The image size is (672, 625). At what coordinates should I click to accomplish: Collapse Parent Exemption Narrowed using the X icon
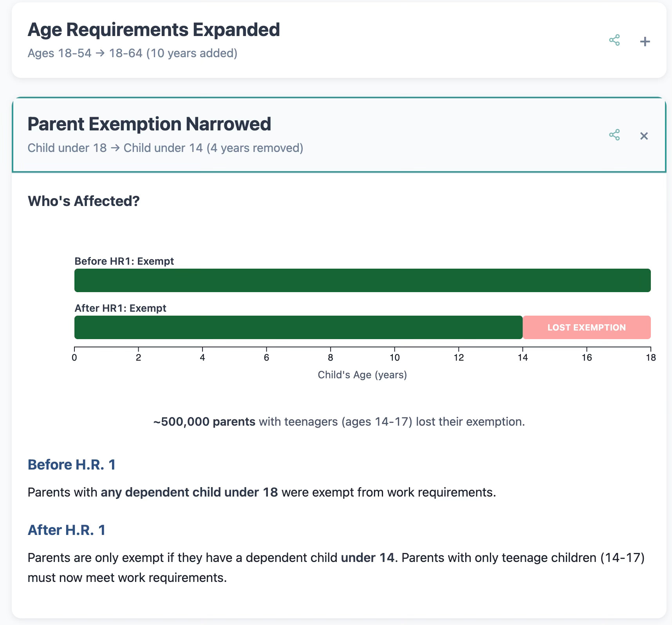(644, 136)
